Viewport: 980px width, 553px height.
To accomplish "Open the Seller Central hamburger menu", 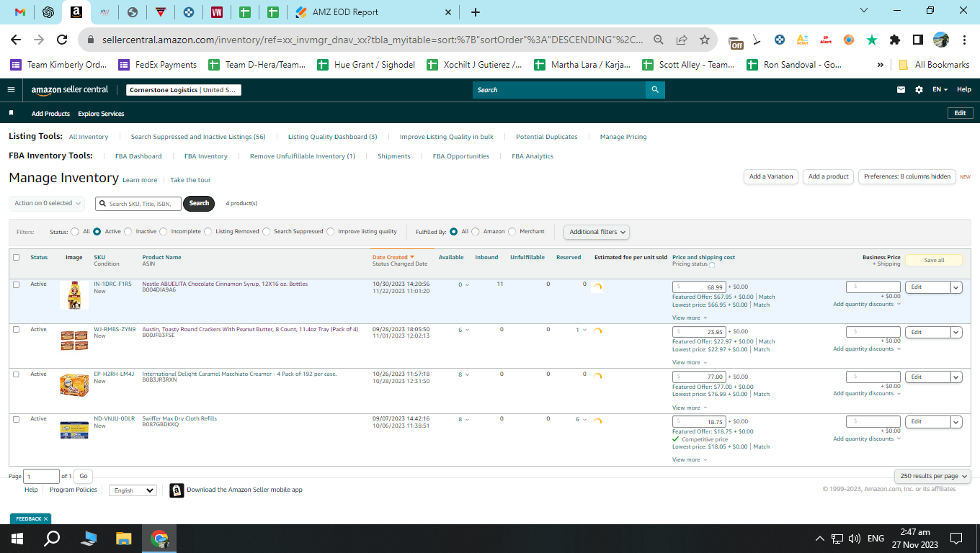I will tap(11, 90).
